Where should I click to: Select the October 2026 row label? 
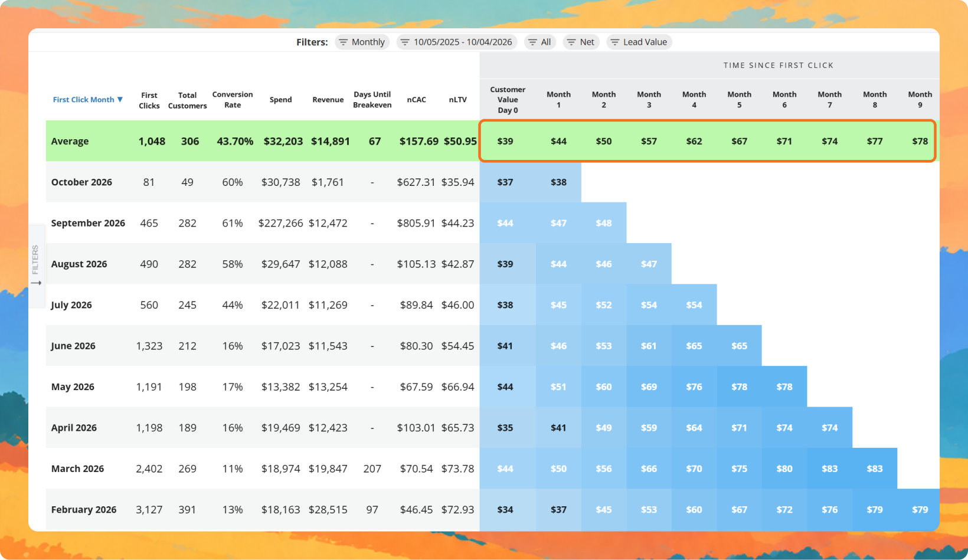[81, 182]
